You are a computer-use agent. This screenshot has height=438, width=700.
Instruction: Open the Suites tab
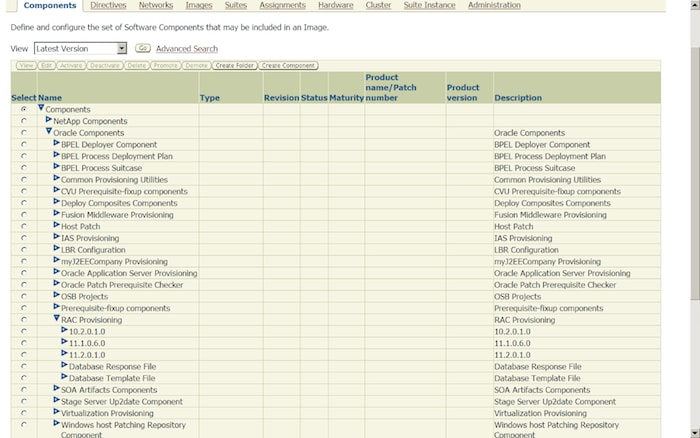[236, 5]
